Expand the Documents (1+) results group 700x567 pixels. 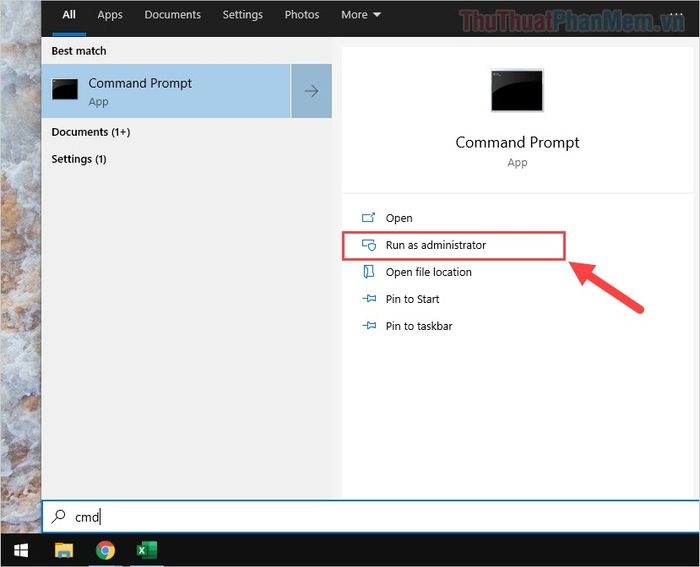tap(91, 132)
